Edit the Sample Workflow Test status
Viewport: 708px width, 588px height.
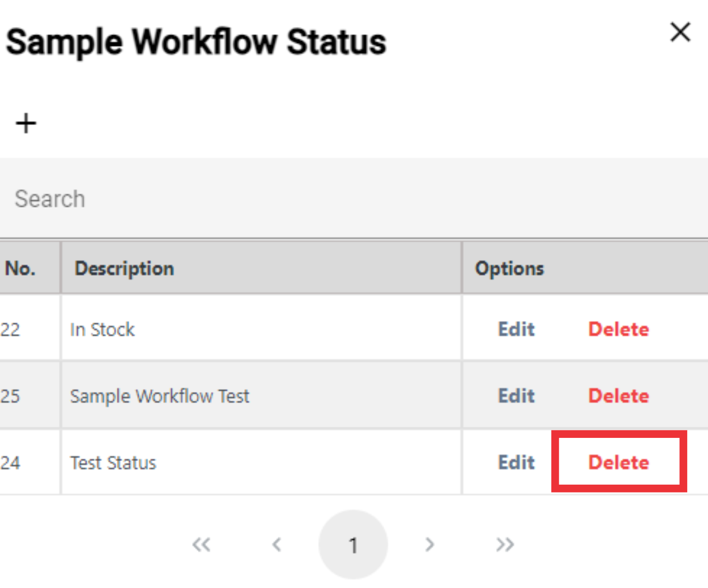516,396
